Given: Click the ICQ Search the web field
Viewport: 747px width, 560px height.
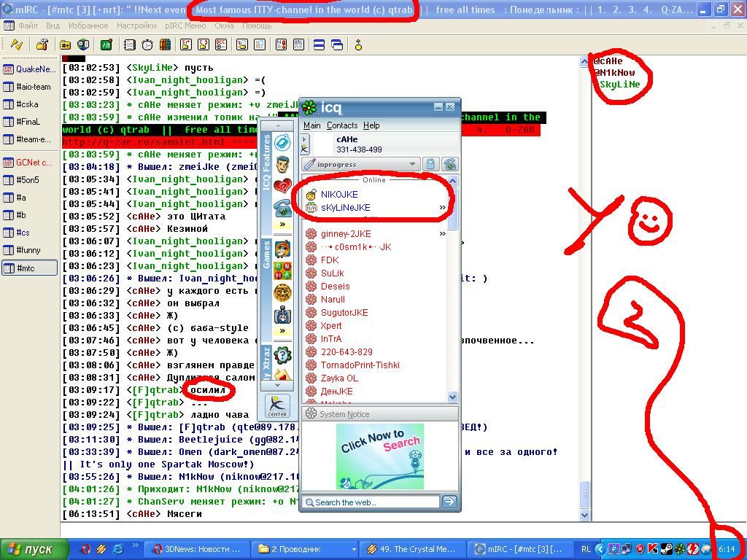Looking at the screenshot, I should point(371,502).
